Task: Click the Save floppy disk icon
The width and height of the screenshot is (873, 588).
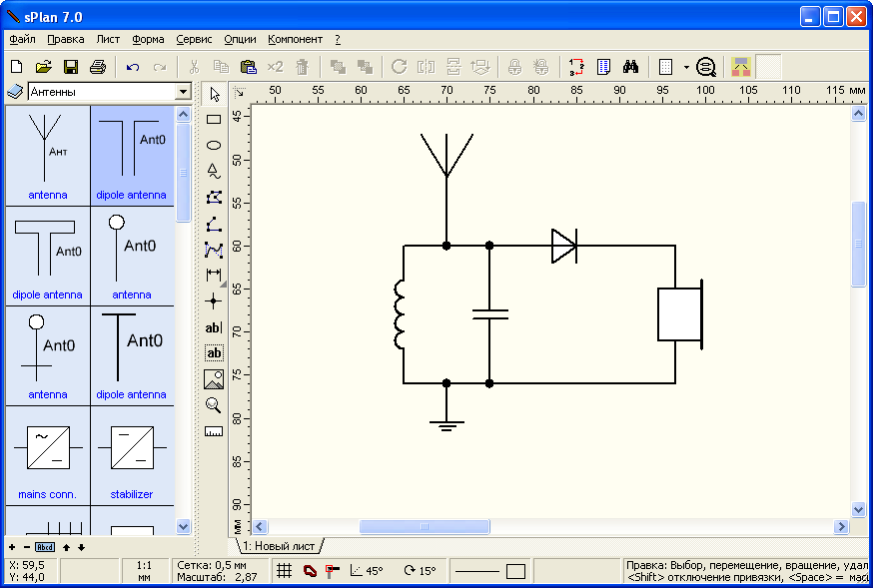Action: (70, 67)
